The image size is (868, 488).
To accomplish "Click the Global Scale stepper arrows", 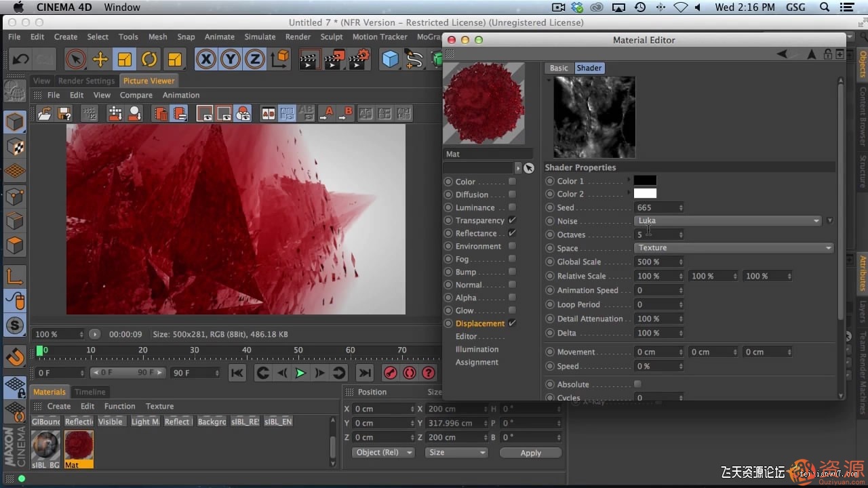I will click(681, 262).
